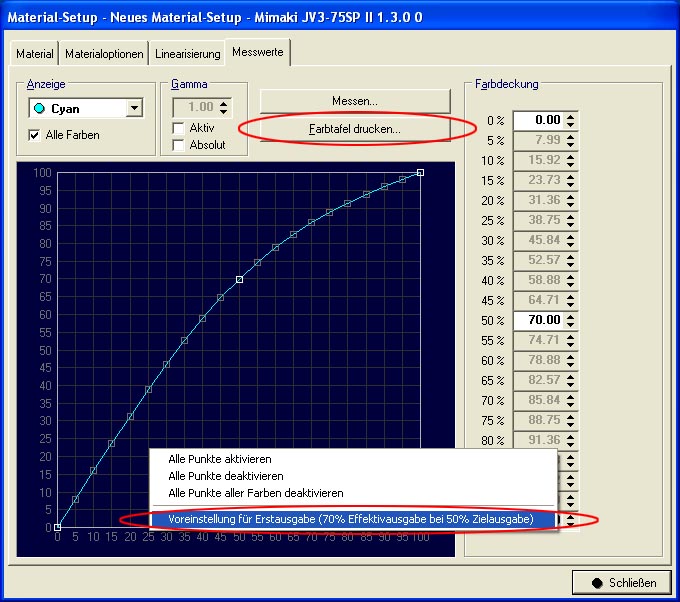Enable the Aktiv gamma checkbox
Screen dimensions: 680x602
(x=178, y=128)
